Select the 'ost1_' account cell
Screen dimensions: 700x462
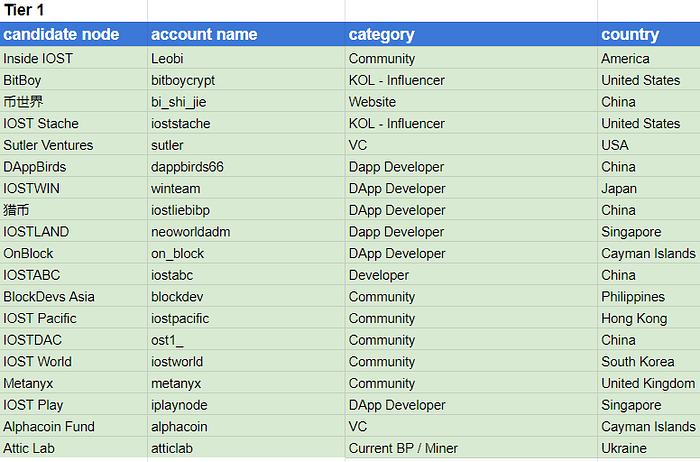tap(246, 340)
